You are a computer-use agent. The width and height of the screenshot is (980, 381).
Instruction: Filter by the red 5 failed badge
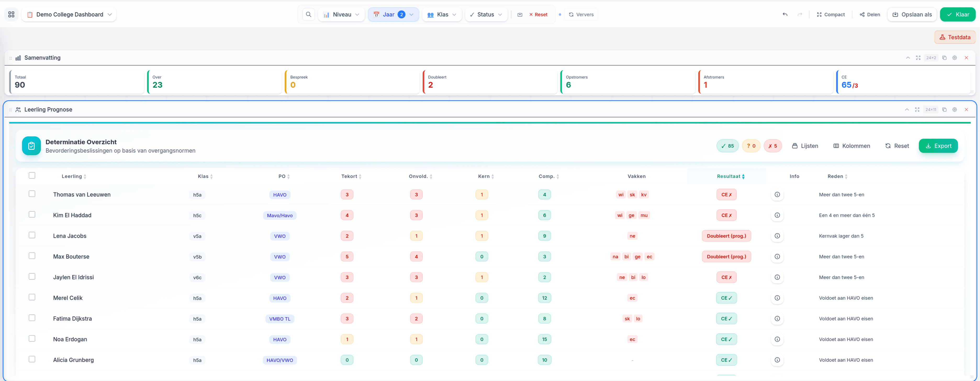(772, 146)
